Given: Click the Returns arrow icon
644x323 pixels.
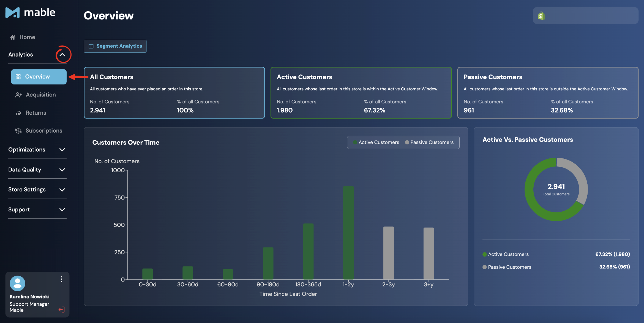Looking at the screenshot, I should coord(18,113).
